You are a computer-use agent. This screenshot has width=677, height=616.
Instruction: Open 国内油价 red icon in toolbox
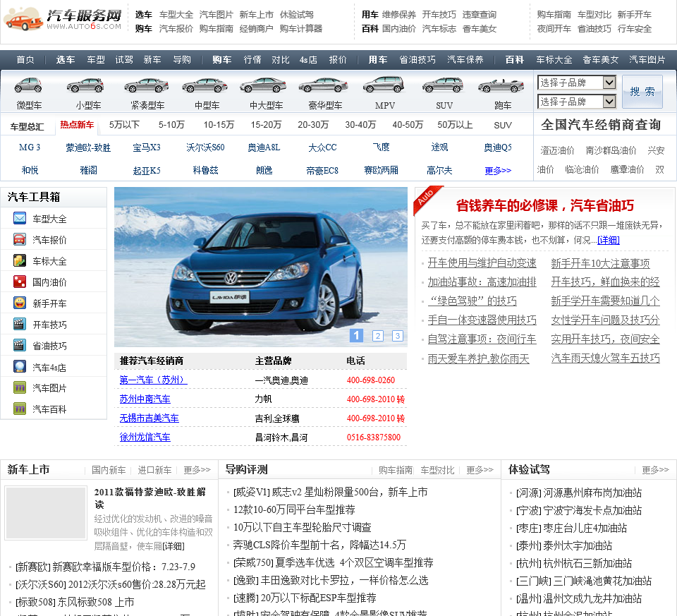(x=20, y=282)
